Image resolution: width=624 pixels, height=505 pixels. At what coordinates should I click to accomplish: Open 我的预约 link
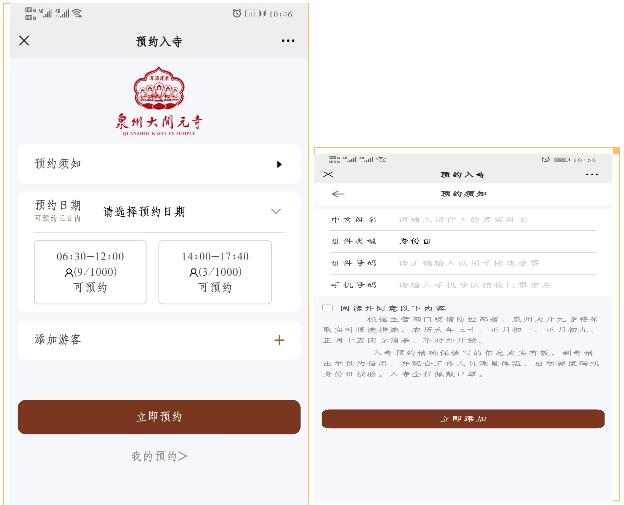coord(159,456)
